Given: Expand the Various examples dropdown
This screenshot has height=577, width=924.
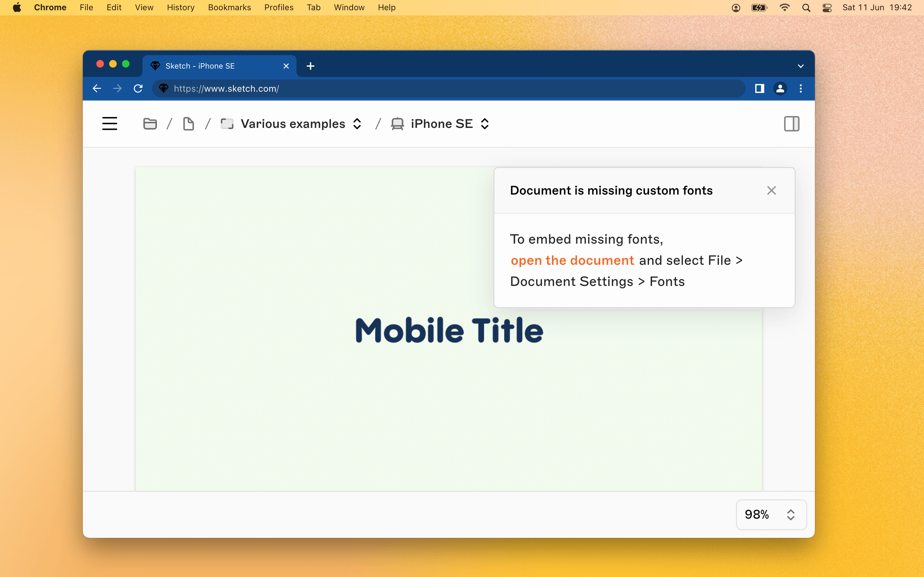Looking at the screenshot, I should [x=357, y=123].
